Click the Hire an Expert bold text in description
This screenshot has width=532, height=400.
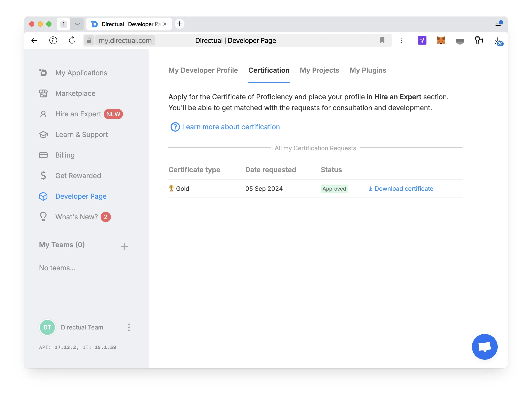[x=397, y=97]
